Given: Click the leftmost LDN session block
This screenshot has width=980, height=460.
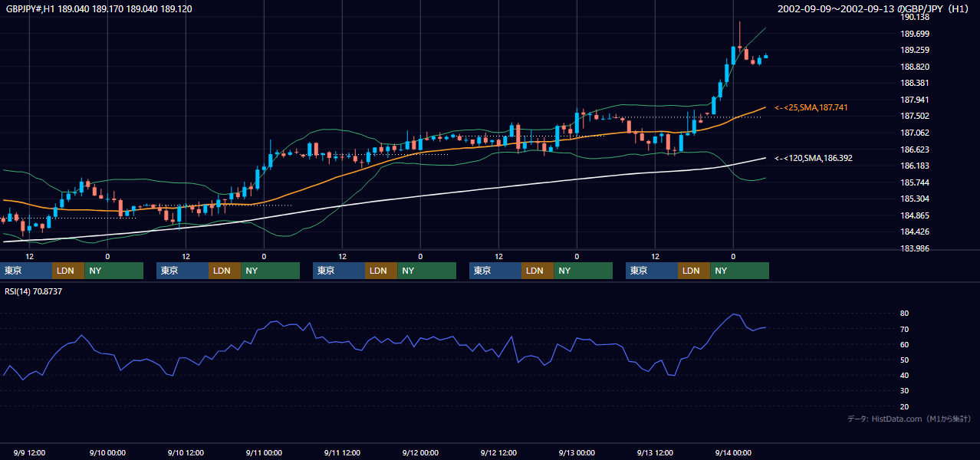Looking at the screenshot, I should coord(68,271).
